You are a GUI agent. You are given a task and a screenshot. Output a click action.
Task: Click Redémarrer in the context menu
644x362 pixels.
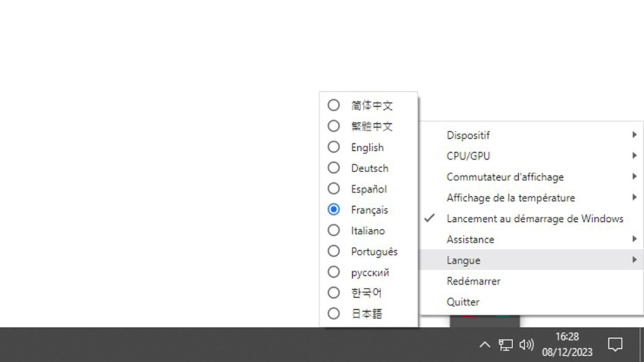click(x=474, y=281)
